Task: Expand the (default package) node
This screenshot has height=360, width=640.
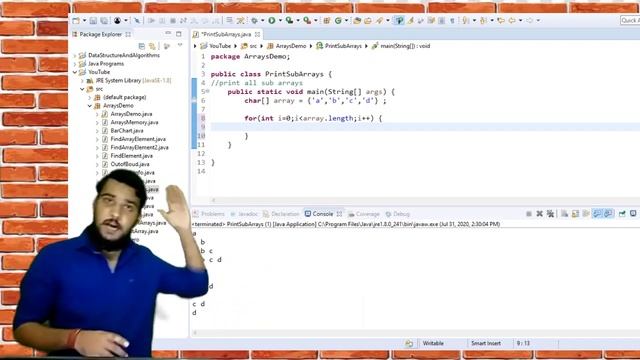Action: [89, 97]
